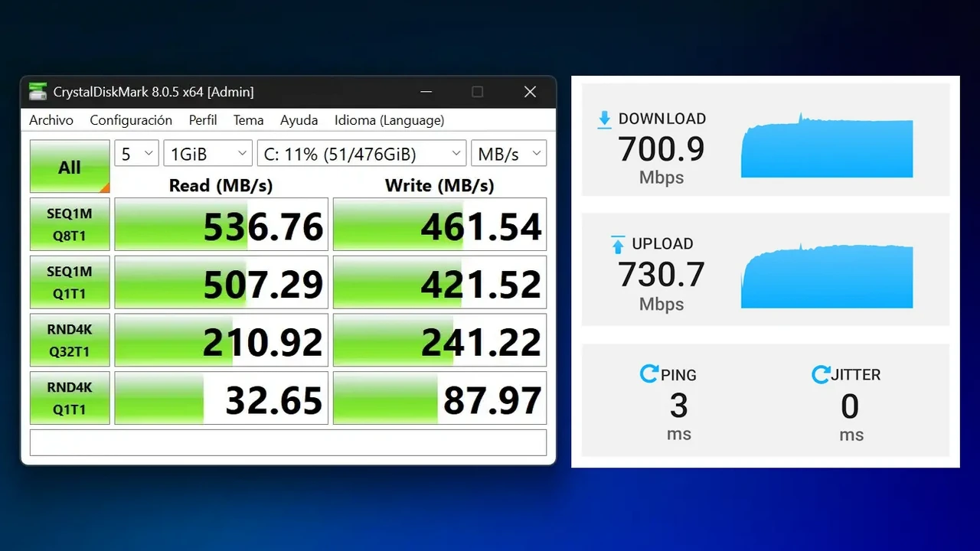Viewport: 980px width, 551px height.
Task: Click the empty comment field at bottom
Action: tap(288, 442)
